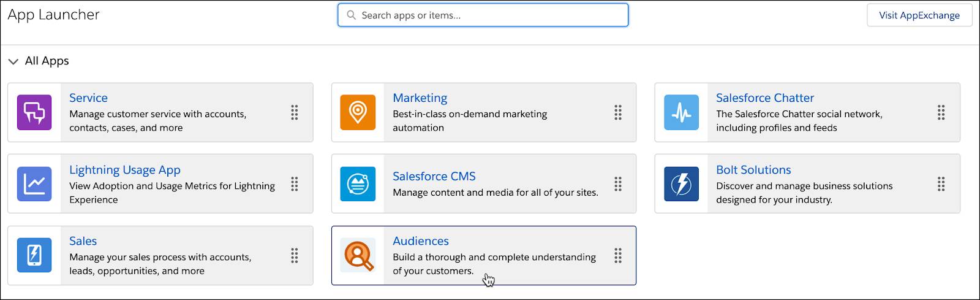Open the orange Marketing app icon

point(358,112)
